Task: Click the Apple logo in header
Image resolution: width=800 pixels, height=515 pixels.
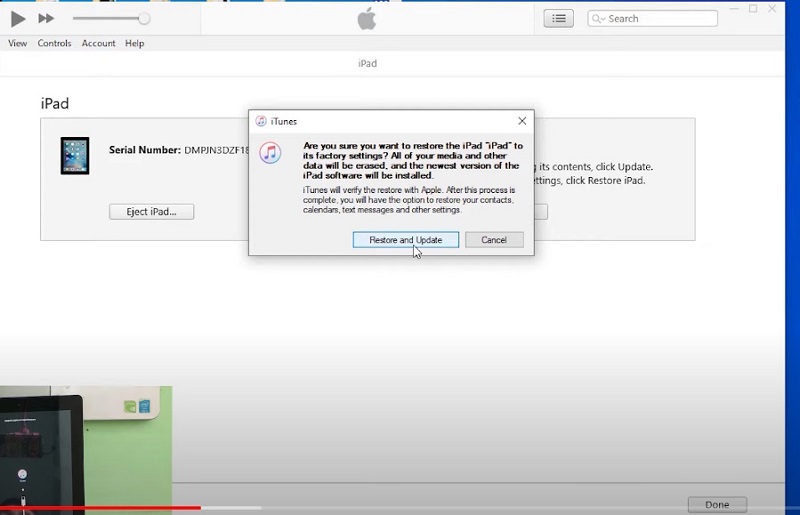Action: point(367,19)
